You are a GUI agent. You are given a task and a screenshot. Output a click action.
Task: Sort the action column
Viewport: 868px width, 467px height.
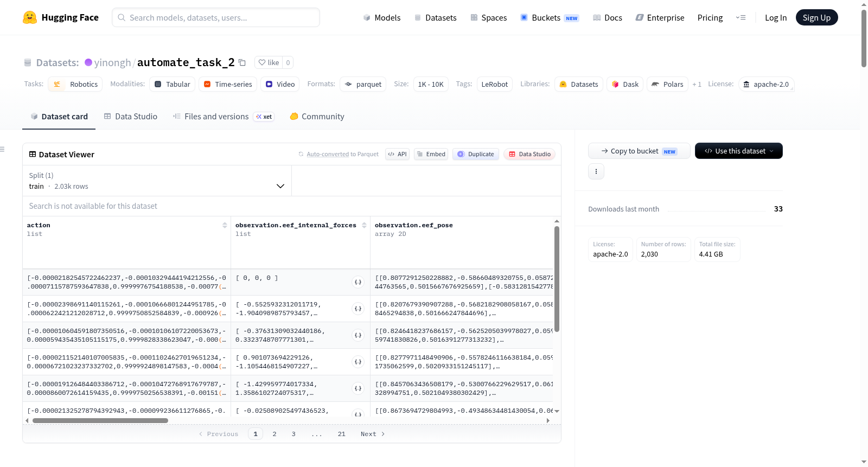225,225
